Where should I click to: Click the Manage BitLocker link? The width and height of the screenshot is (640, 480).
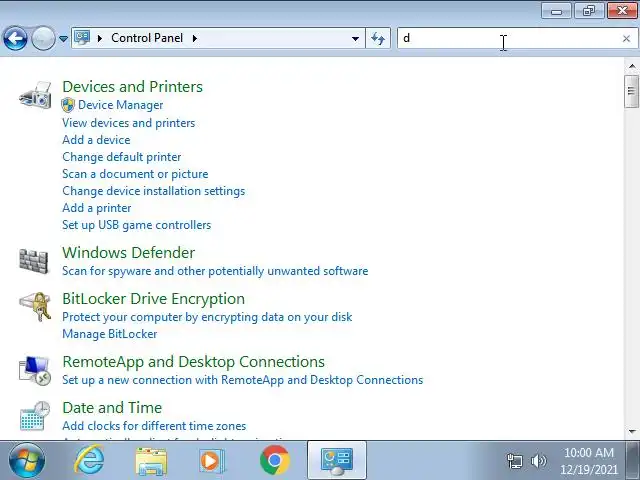tap(110, 334)
